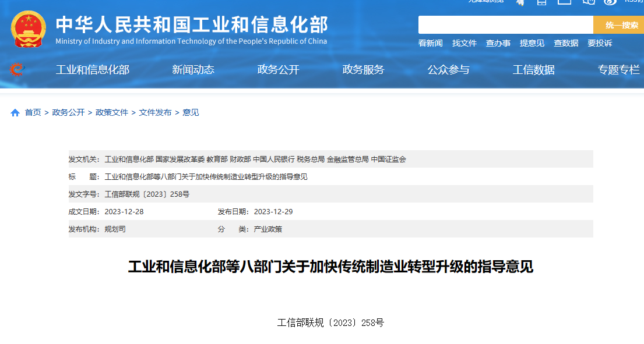Click document number 工信部联规〔2023〕258号 in table
This screenshot has height=344, width=644.
pyautogui.click(x=147, y=194)
